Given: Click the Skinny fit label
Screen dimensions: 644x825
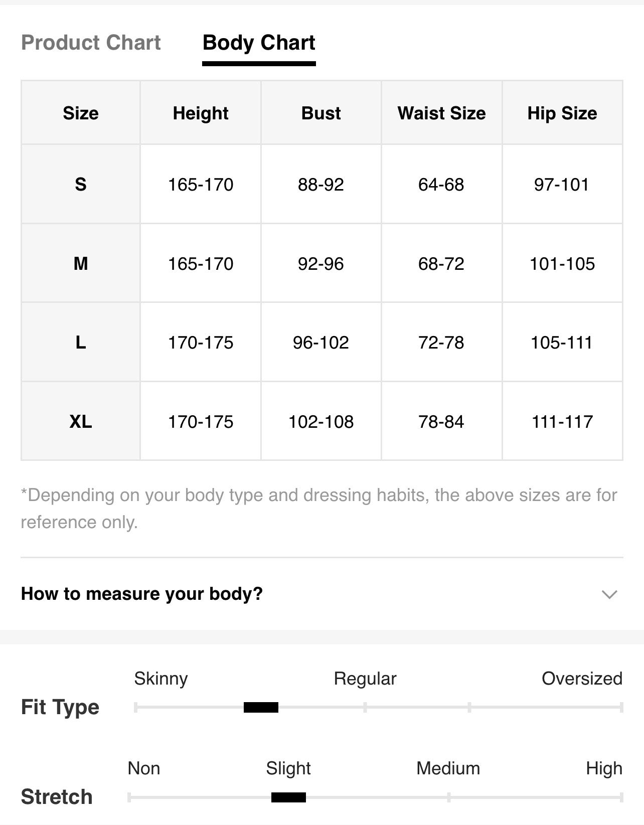Looking at the screenshot, I should point(161,679).
